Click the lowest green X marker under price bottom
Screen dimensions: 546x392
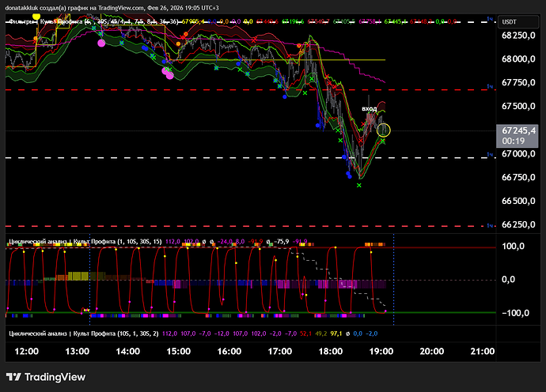pos(360,181)
